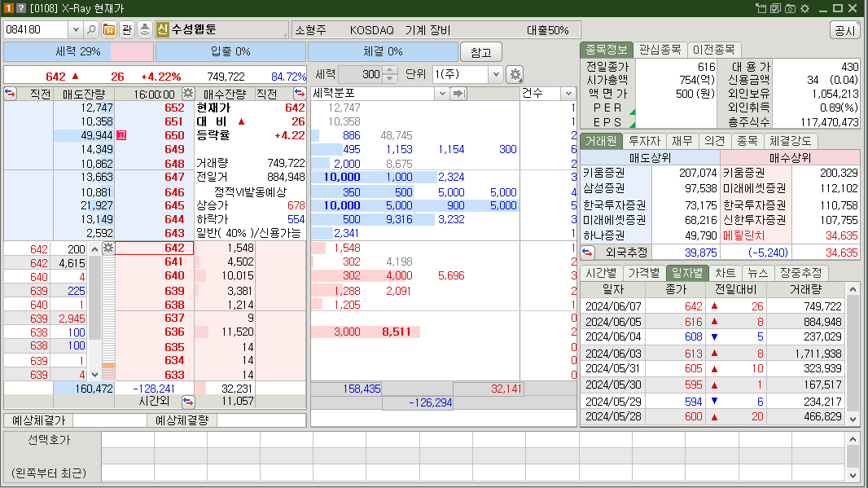Click the 공시 button
This screenshot has width=868, height=488.
[844, 30]
